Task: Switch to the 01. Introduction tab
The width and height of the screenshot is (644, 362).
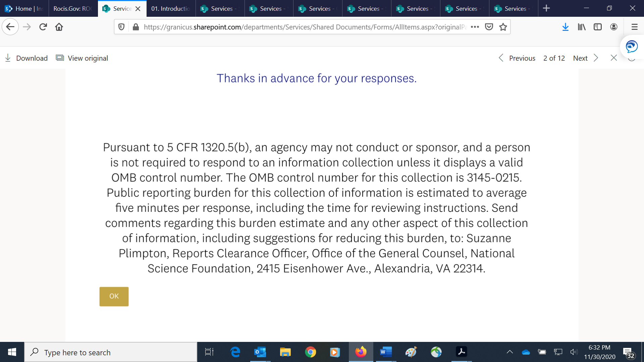Action: tap(170, 8)
